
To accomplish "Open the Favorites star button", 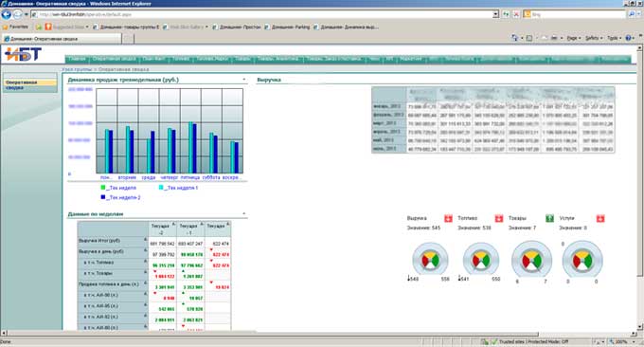I will [15, 27].
